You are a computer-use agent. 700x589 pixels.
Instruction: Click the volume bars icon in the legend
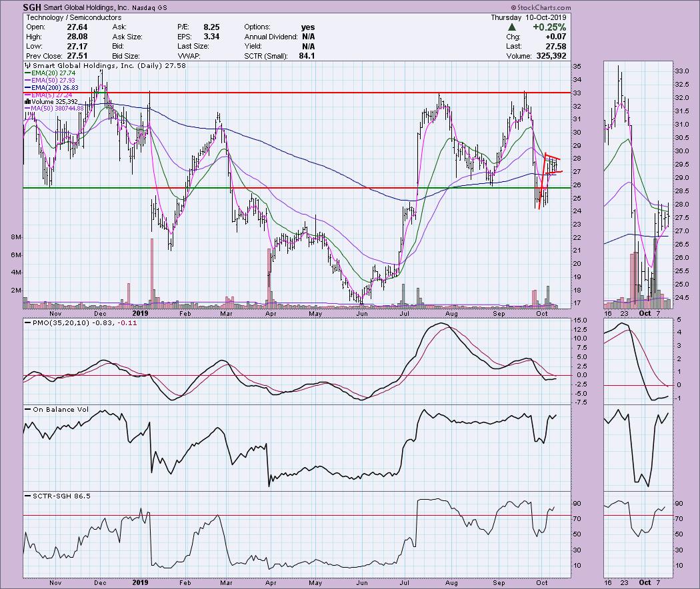point(27,102)
